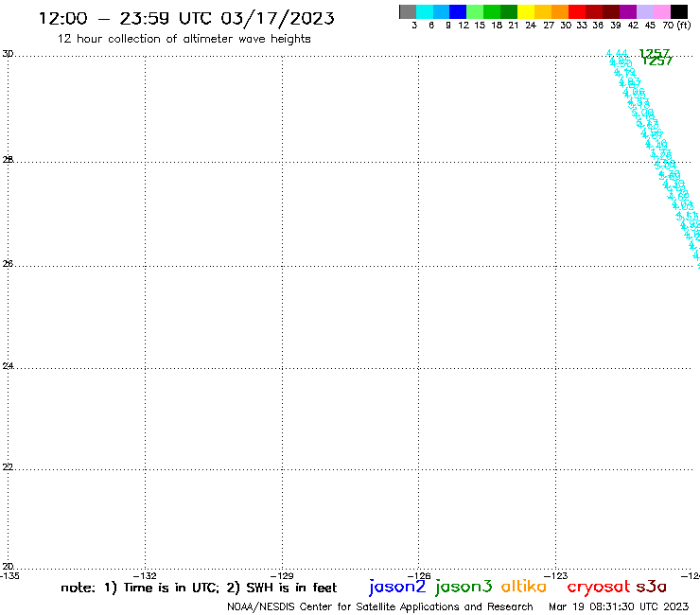
Task: Click the cyan swatch above the 6 label
Action: point(425,12)
